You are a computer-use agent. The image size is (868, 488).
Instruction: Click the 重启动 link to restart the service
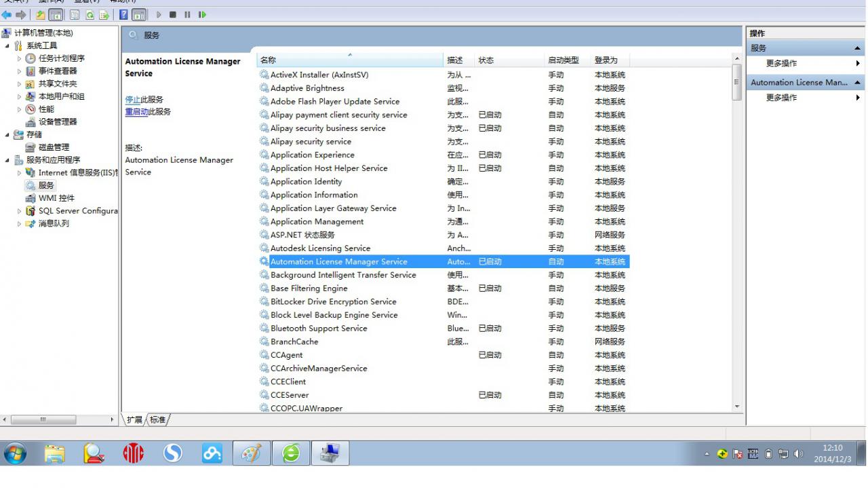136,112
